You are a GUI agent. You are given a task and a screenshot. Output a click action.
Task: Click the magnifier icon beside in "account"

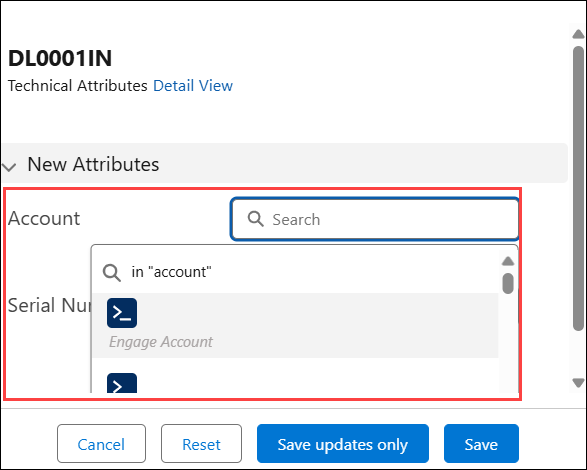[112, 273]
